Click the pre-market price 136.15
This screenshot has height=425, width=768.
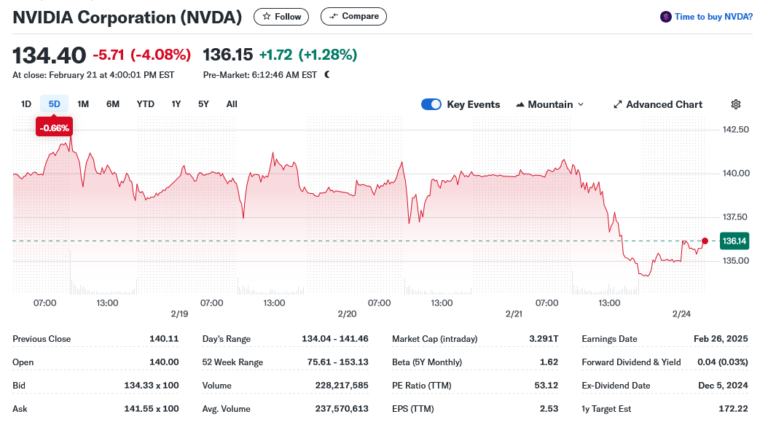pyautogui.click(x=228, y=54)
